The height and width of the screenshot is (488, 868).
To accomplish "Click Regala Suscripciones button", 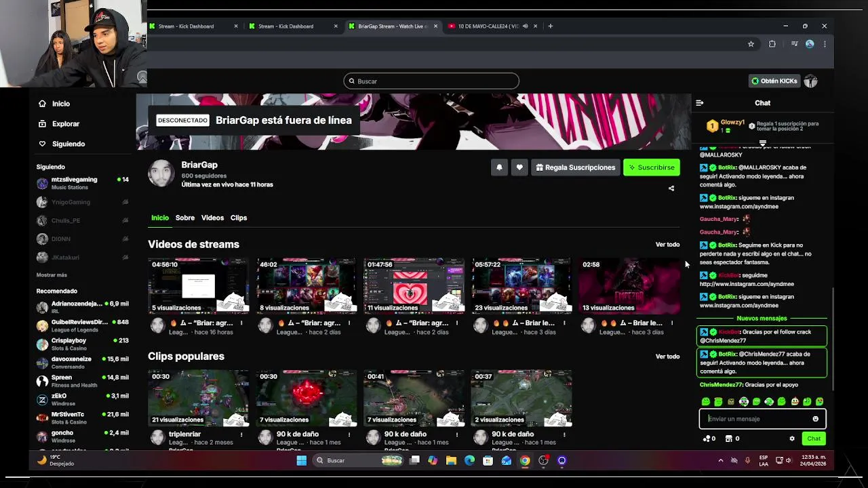I will pos(576,167).
